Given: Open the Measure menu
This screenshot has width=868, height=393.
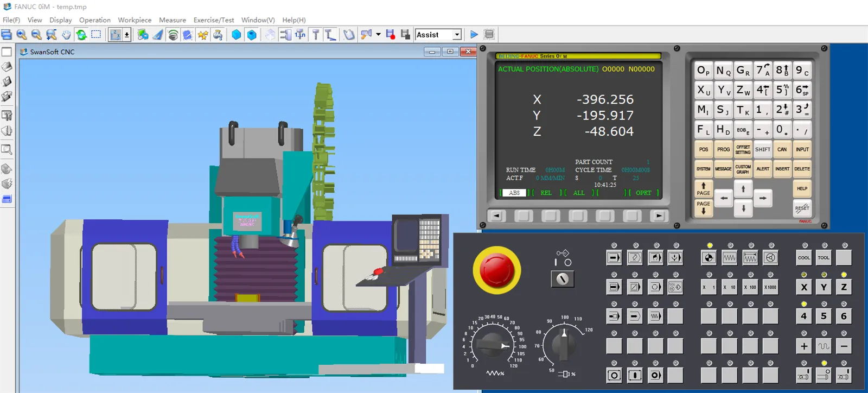Looking at the screenshot, I should coord(173,20).
